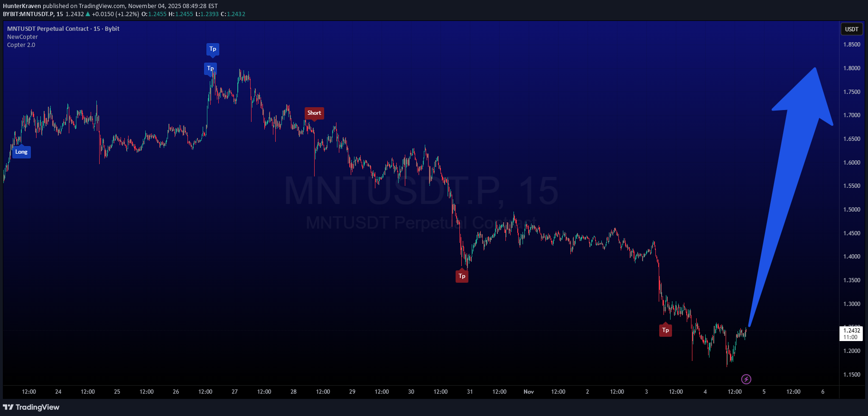The height and width of the screenshot is (416, 868).
Task: Click the topmost blue Tp marker
Action: [x=213, y=49]
